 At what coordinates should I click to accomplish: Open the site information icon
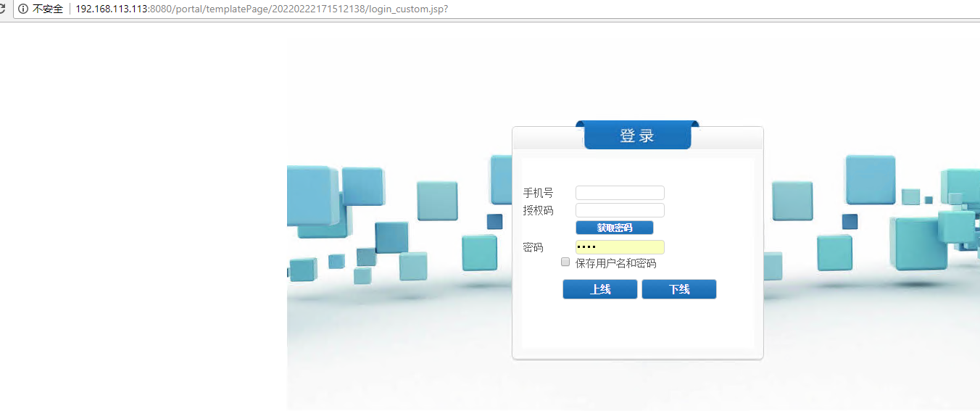point(23,9)
